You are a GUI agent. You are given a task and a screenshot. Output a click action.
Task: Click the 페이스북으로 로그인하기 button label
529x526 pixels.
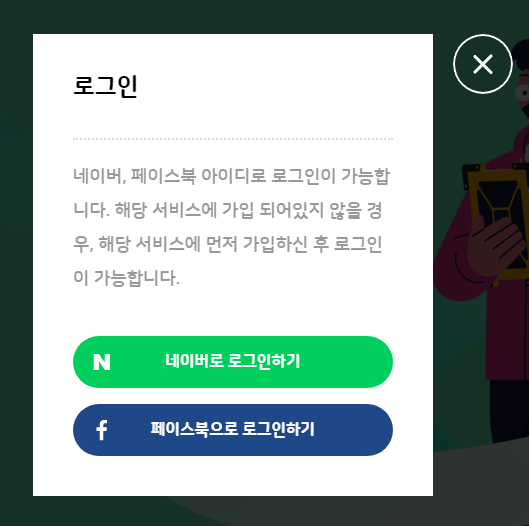(x=232, y=429)
